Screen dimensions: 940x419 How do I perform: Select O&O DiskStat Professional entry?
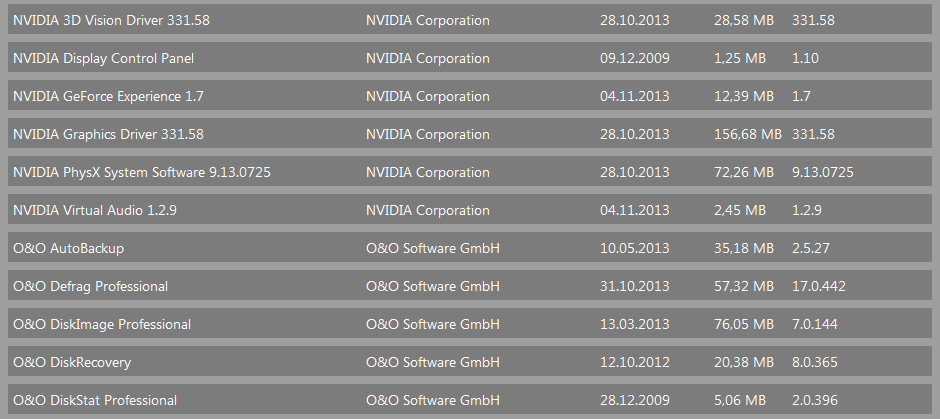[95, 400]
